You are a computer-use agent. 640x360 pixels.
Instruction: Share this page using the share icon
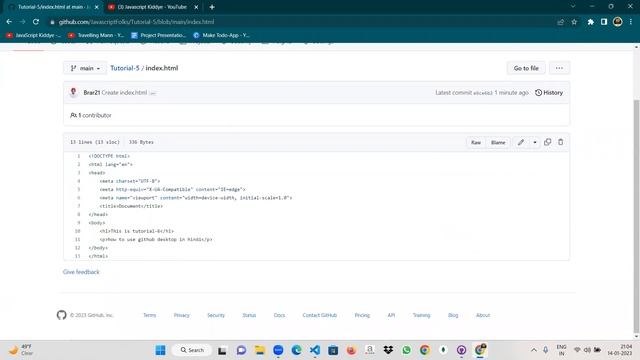coord(560,22)
